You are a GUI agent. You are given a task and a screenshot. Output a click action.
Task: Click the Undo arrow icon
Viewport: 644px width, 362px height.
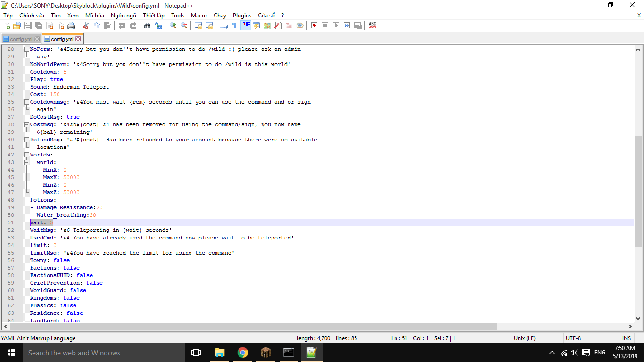click(122, 25)
